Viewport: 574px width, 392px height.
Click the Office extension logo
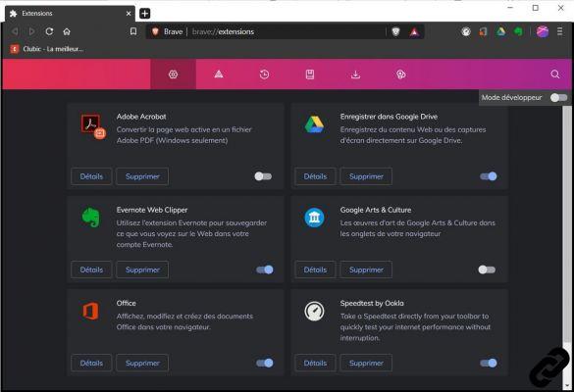(x=90, y=312)
